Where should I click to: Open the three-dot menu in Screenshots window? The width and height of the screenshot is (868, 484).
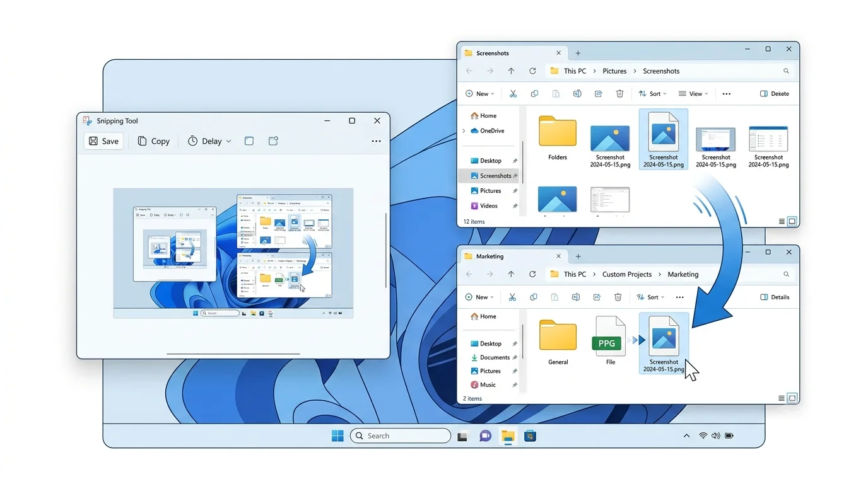click(x=726, y=93)
